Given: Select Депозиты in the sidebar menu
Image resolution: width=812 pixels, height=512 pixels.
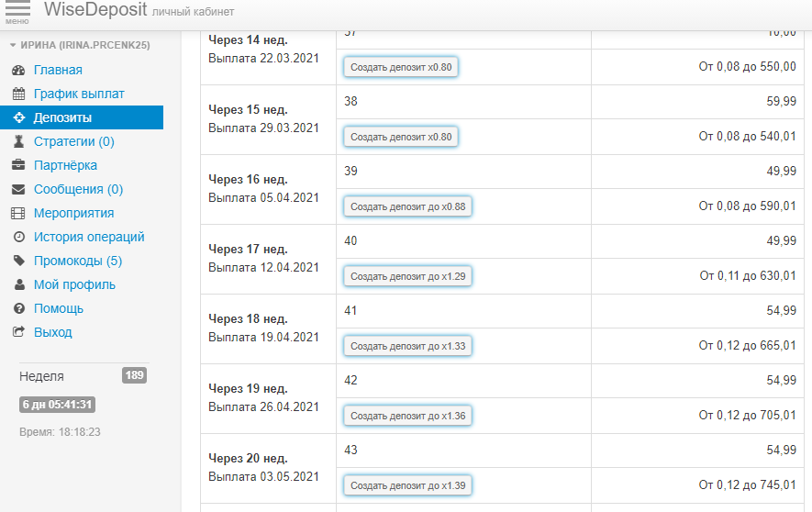Looking at the screenshot, I should [x=62, y=117].
